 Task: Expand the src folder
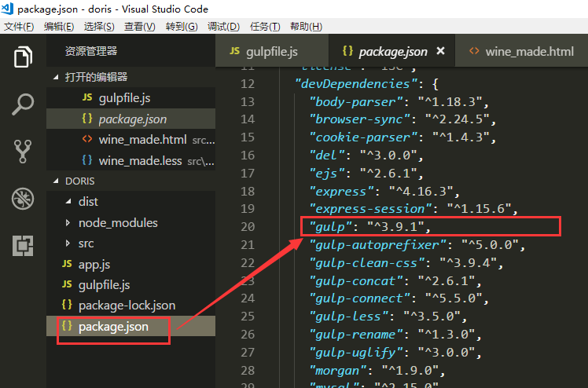tap(68, 243)
